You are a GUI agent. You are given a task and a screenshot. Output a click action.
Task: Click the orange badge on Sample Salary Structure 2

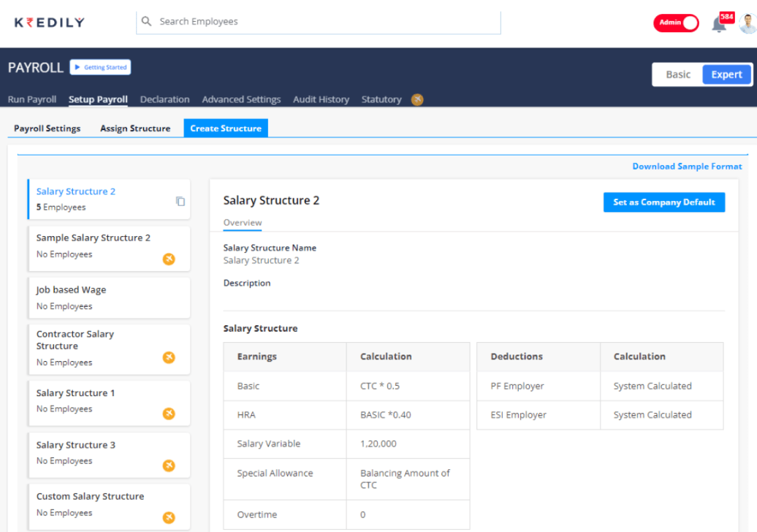169,259
